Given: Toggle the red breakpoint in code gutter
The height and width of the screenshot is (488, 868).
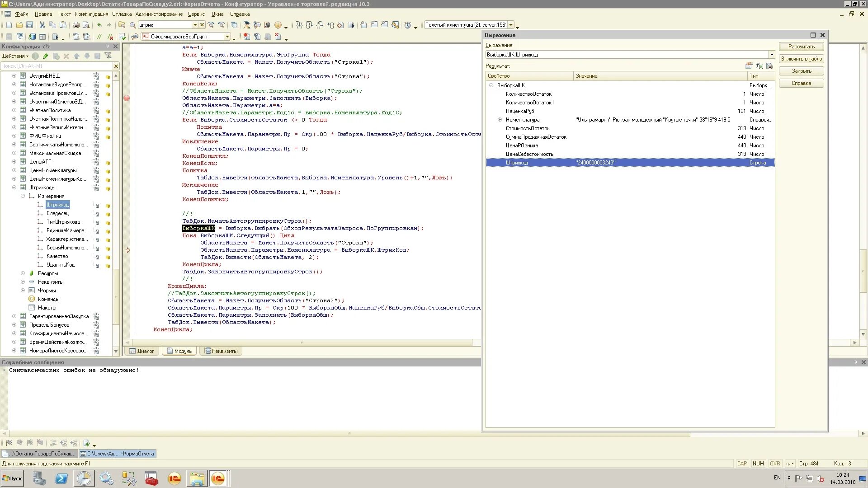Looking at the screenshot, I should click(127, 98).
